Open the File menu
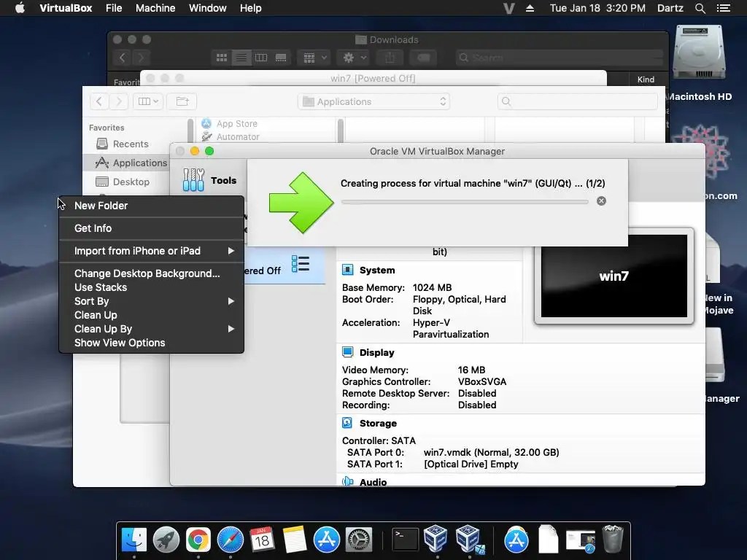Viewport: 747px width, 560px height. (x=114, y=8)
